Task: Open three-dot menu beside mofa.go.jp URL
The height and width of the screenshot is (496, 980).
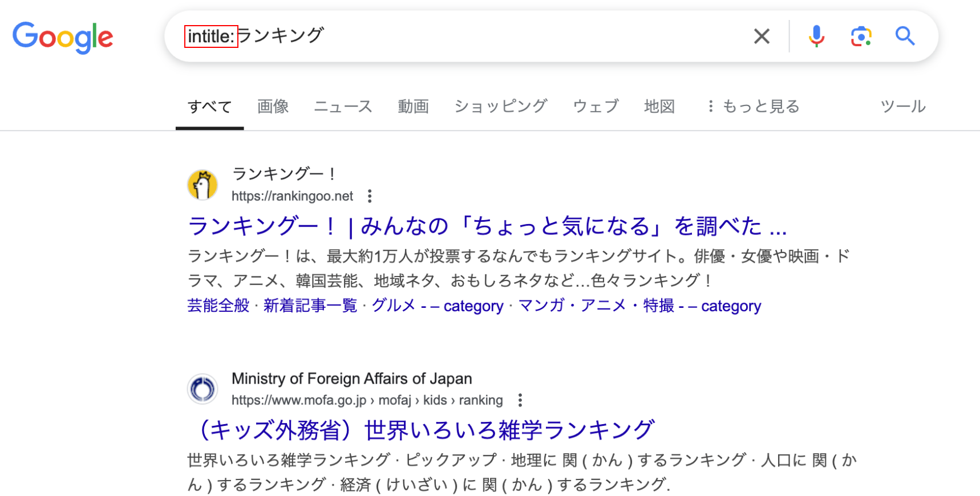Action: click(x=520, y=400)
